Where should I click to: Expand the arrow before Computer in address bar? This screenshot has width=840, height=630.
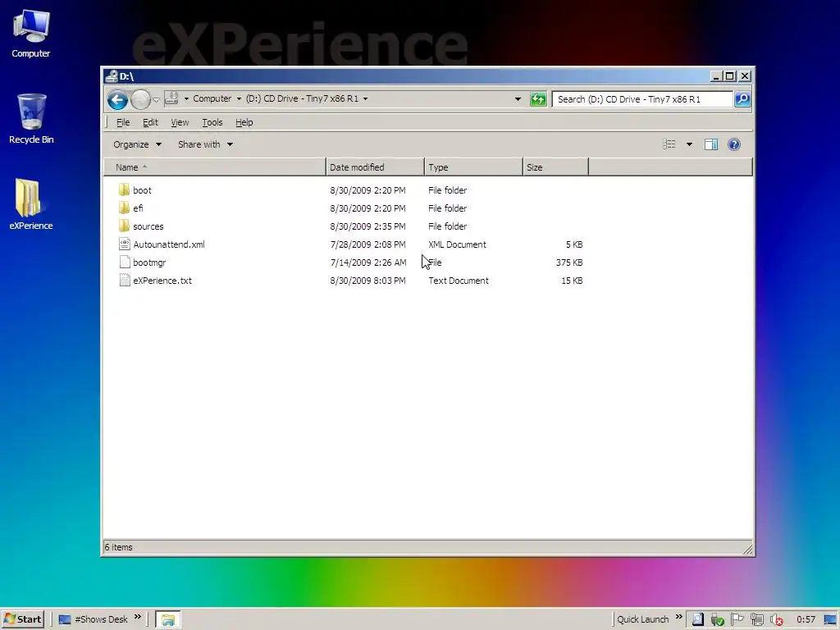186,98
